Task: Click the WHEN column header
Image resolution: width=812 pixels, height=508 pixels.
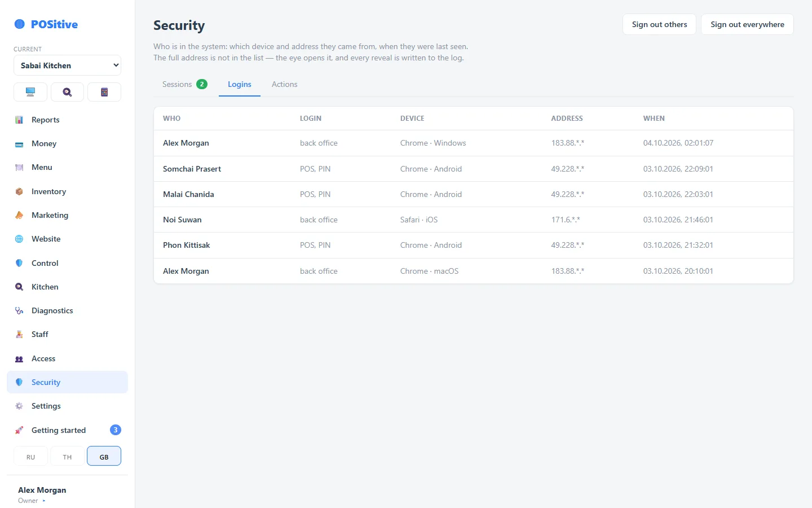Action: point(654,119)
